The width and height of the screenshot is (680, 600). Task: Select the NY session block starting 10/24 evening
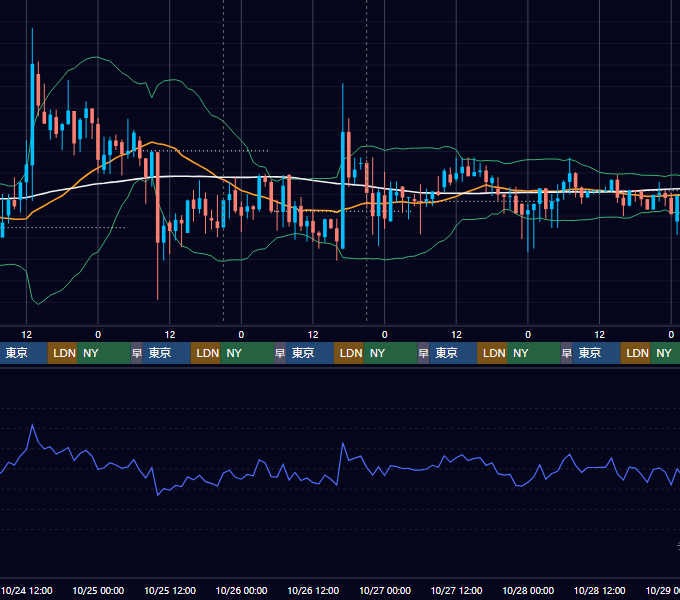click(104, 353)
